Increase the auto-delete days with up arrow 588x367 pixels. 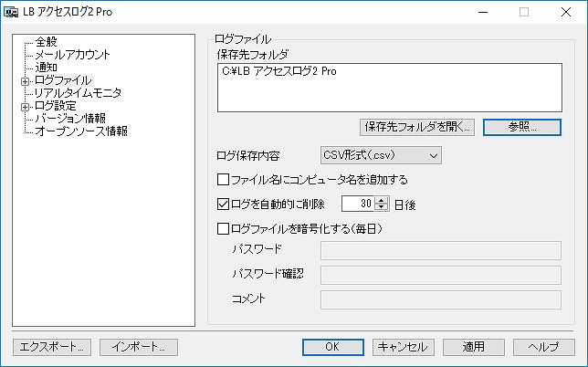pos(382,201)
